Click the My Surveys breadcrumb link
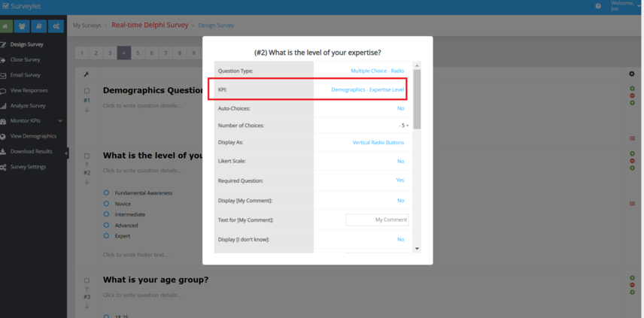 tap(87, 26)
